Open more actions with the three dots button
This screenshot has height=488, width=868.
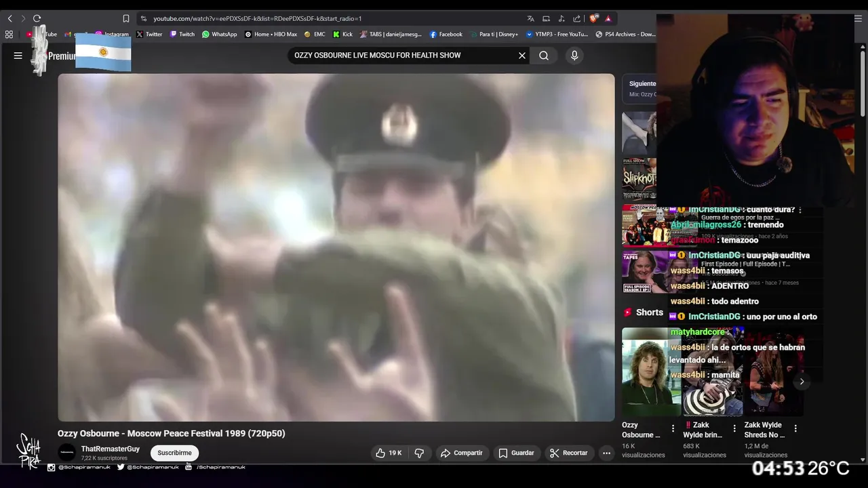coord(607,453)
